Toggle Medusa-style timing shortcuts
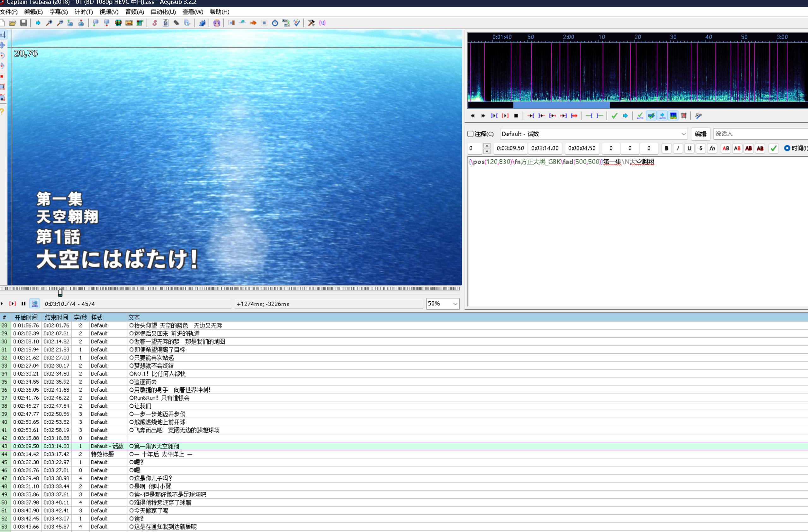The width and height of the screenshot is (808, 532). pyautogui.click(x=684, y=116)
